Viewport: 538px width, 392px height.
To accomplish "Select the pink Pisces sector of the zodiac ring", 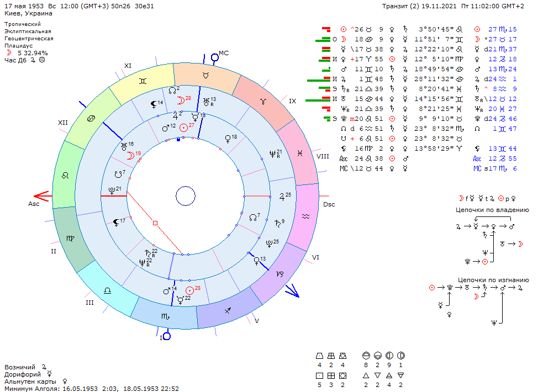I will 299,153.
